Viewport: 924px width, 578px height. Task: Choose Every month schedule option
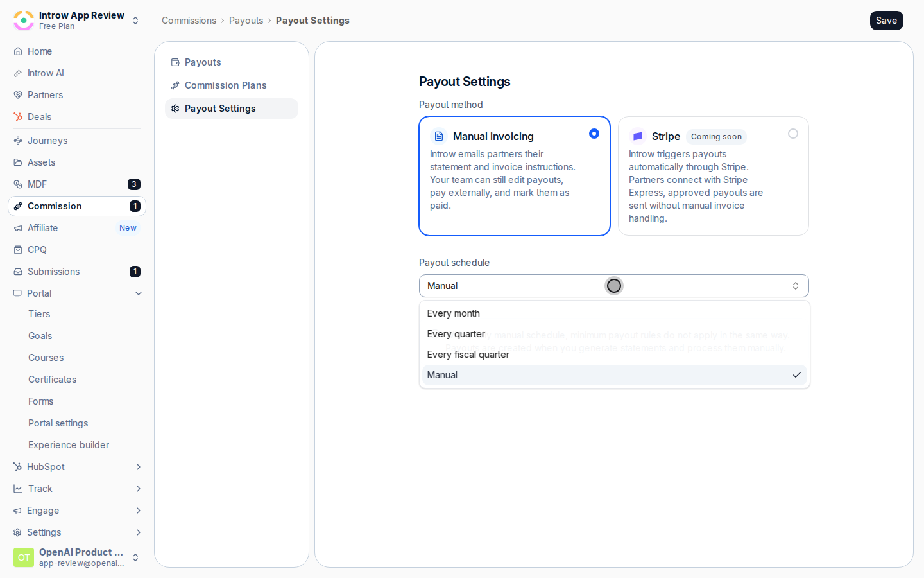[614, 313]
